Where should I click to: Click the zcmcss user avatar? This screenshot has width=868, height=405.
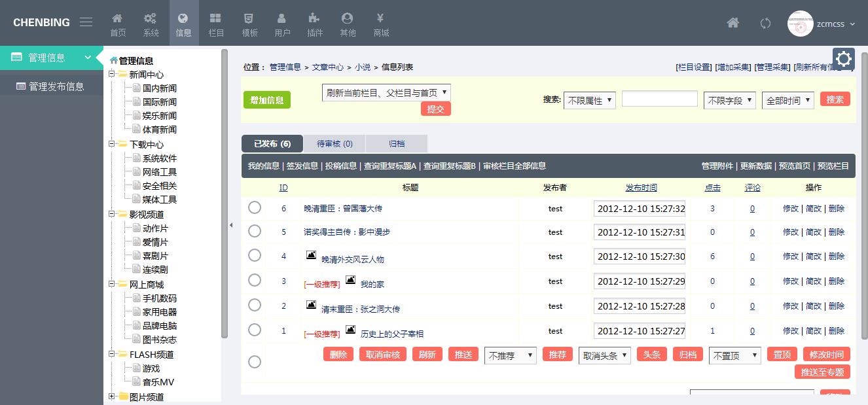[x=800, y=24]
